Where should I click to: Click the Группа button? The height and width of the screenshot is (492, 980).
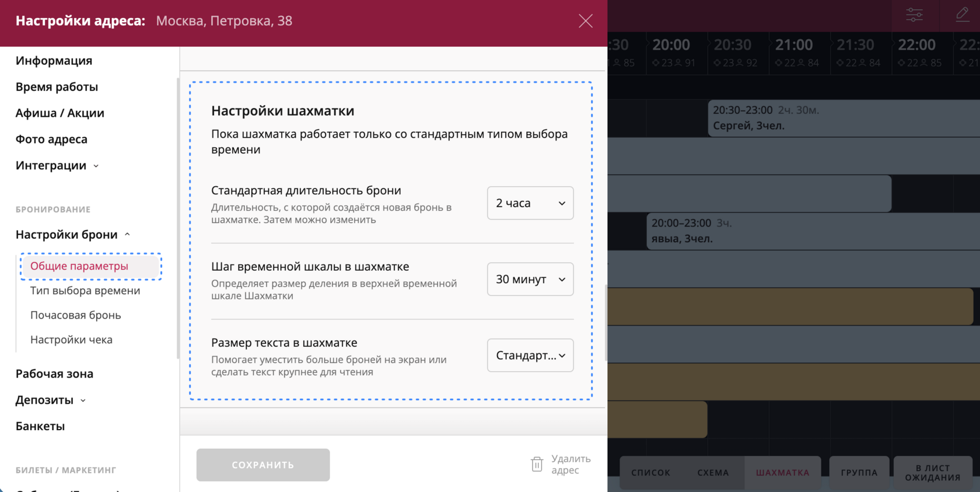tap(859, 473)
